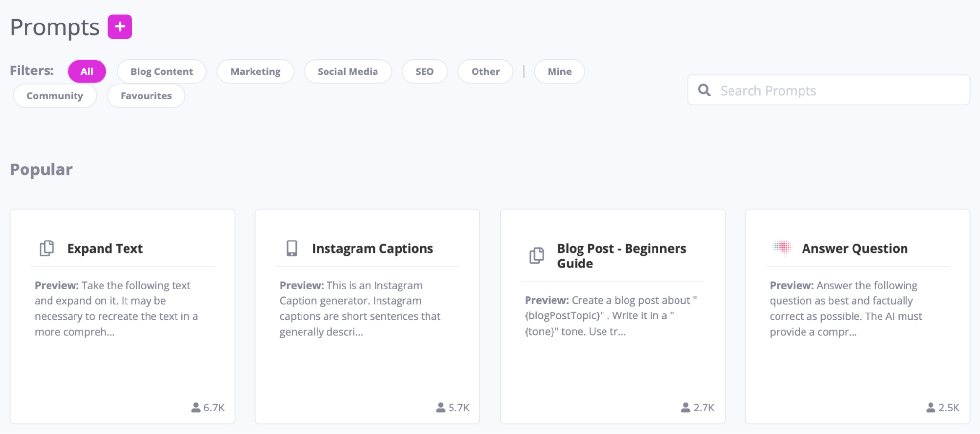Click the phone icon on Instagram Captions card

pyautogui.click(x=292, y=248)
